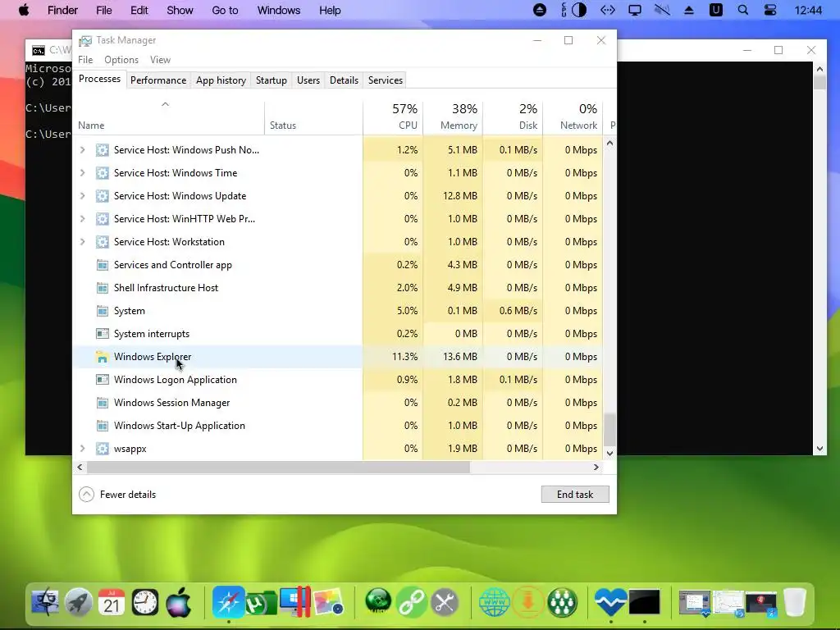Open the WWW globe icon in dock

[x=494, y=601]
